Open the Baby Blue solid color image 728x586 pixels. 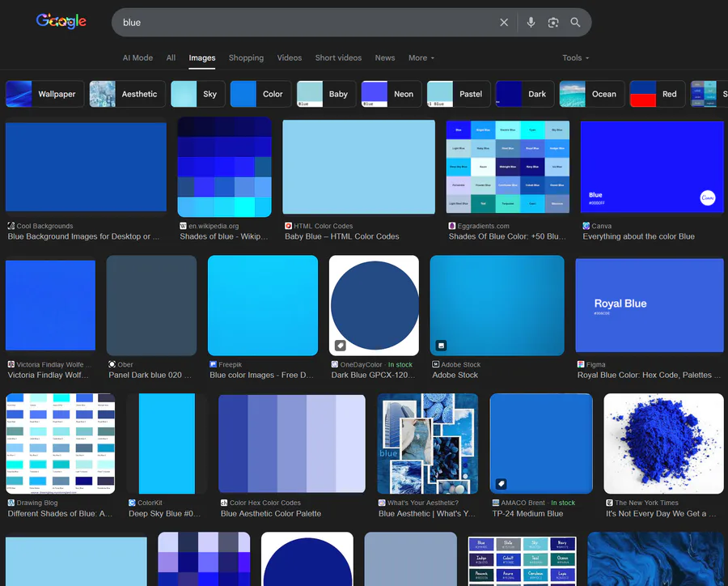point(359,167)
